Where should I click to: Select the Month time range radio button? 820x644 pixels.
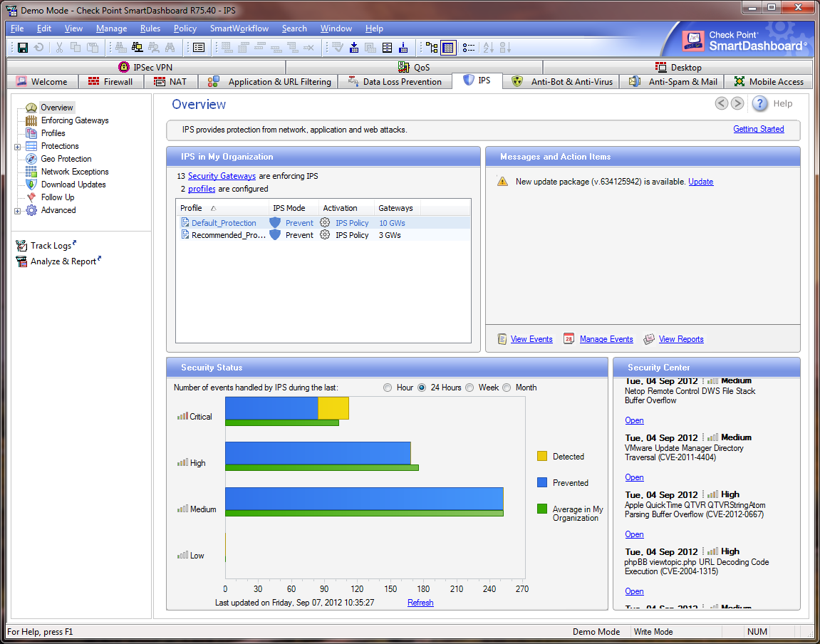click(507, 388)
